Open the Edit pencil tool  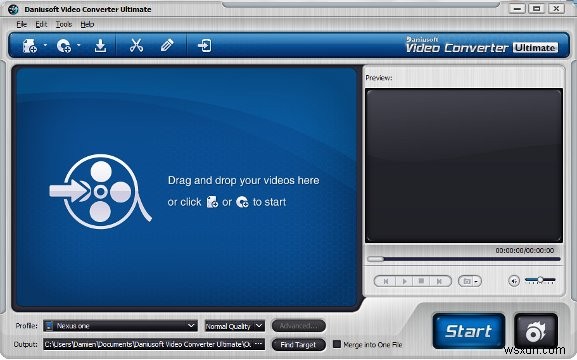point(167,46)
